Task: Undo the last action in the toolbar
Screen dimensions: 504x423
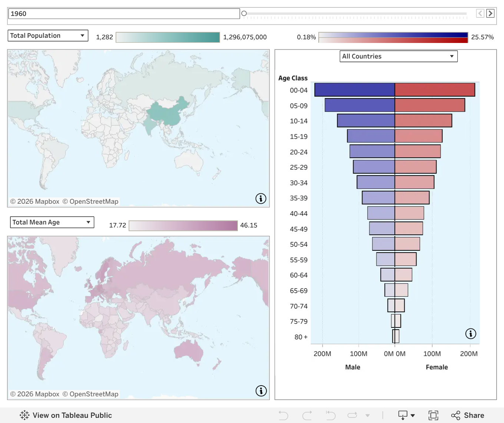Action: (x=283, y=415)
